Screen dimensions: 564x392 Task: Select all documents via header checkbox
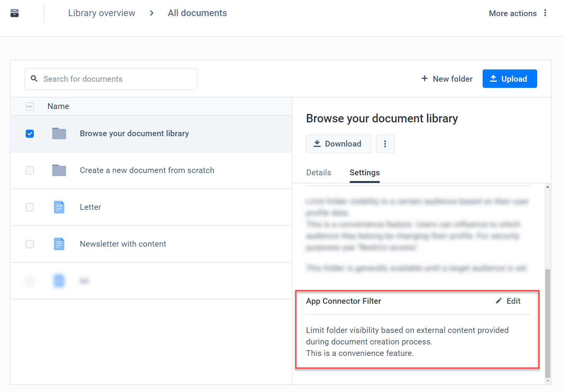click(30, 106)
